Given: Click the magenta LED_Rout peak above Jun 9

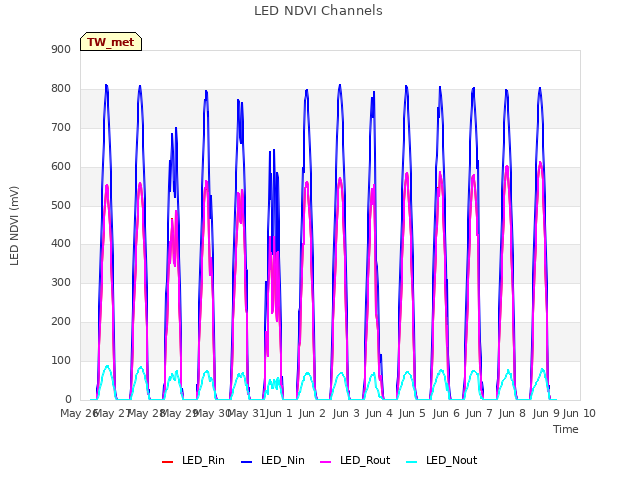Looking at the screenshot, I should (540, 162).
